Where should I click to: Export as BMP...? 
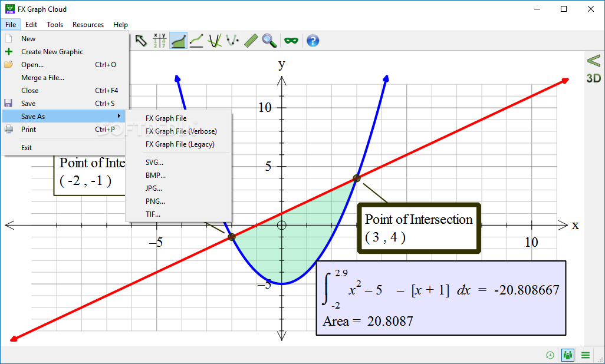(179, 176)
